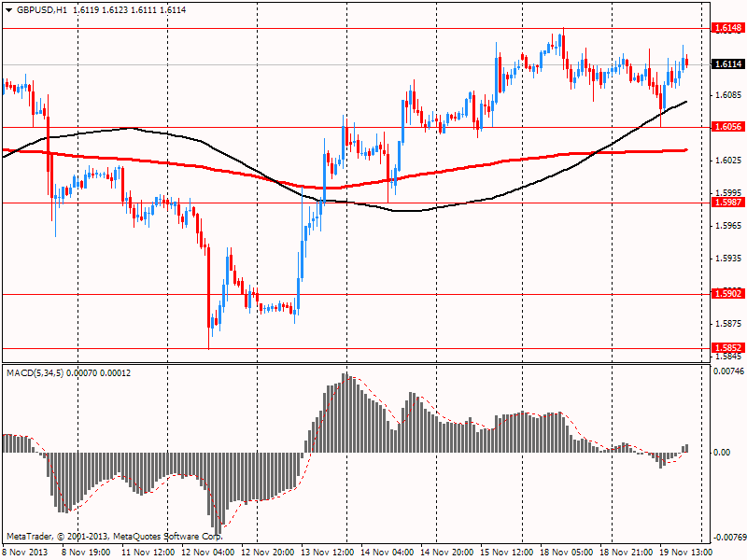Screen dimensions: 747x560
Task: Click the triangle arrow beside GBPUSD,H1
Action: point(9,10)
